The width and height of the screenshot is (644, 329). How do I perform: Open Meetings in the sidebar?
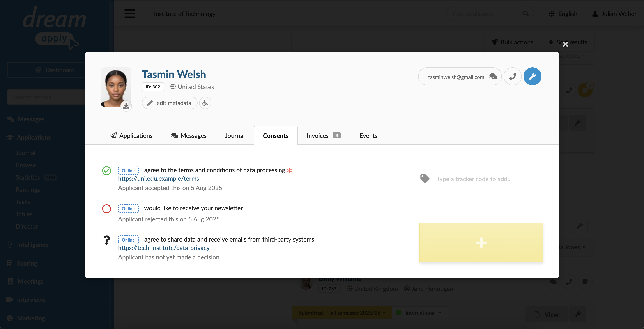click(25, 282)
